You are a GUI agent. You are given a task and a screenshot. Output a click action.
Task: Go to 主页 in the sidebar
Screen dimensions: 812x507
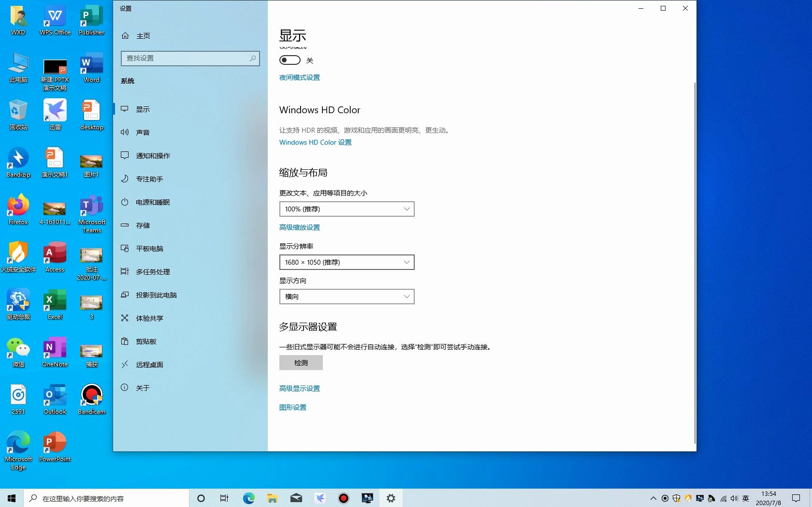click(x=143, y=35)
